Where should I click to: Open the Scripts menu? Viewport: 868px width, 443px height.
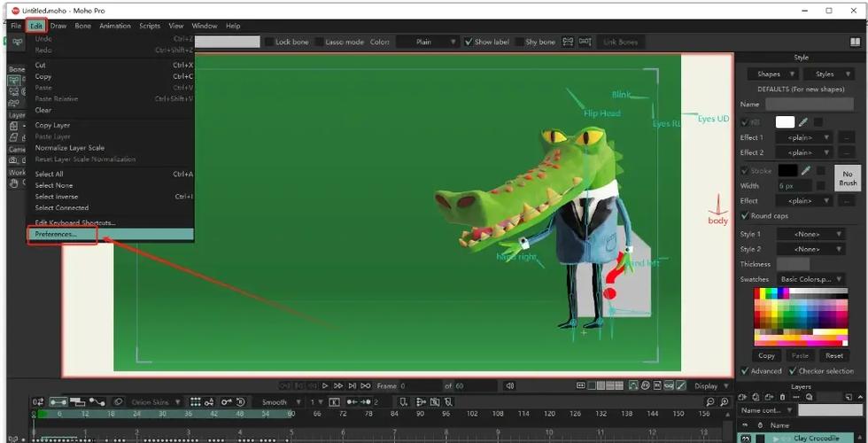[150, 26]
